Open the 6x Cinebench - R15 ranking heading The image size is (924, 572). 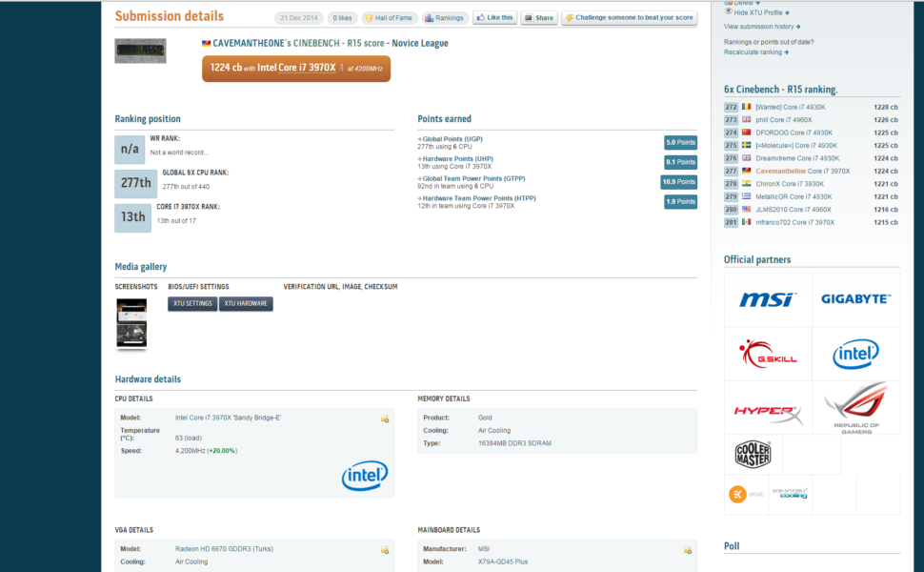780,90
